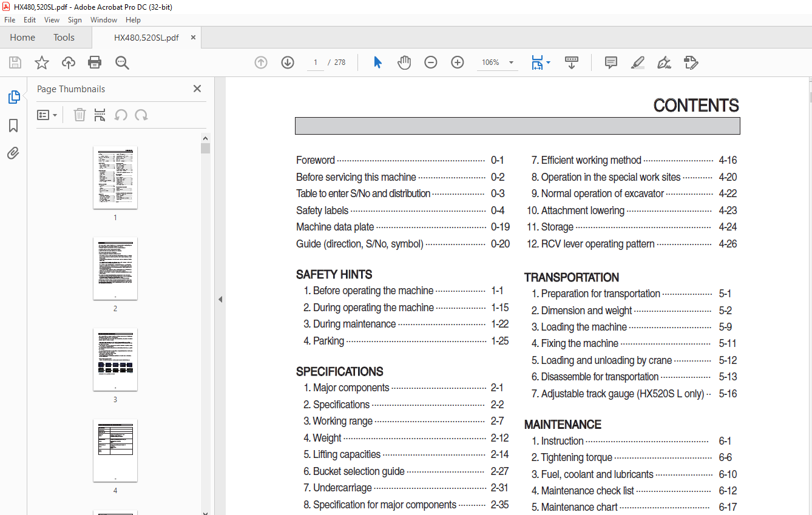812x515 pixels.
Task: Add document to starred bookmarks
Action: [41, 62]
